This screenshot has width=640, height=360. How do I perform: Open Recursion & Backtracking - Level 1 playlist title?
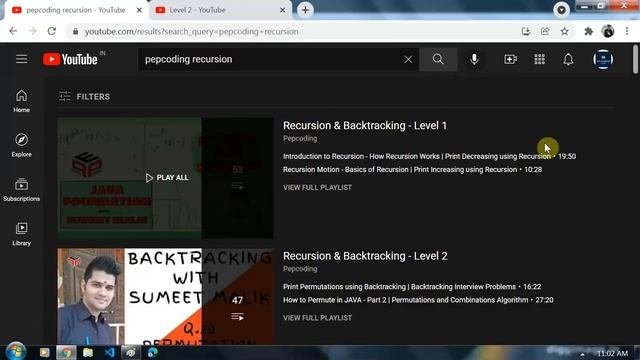pyautogui.click(x=365, y=125)
